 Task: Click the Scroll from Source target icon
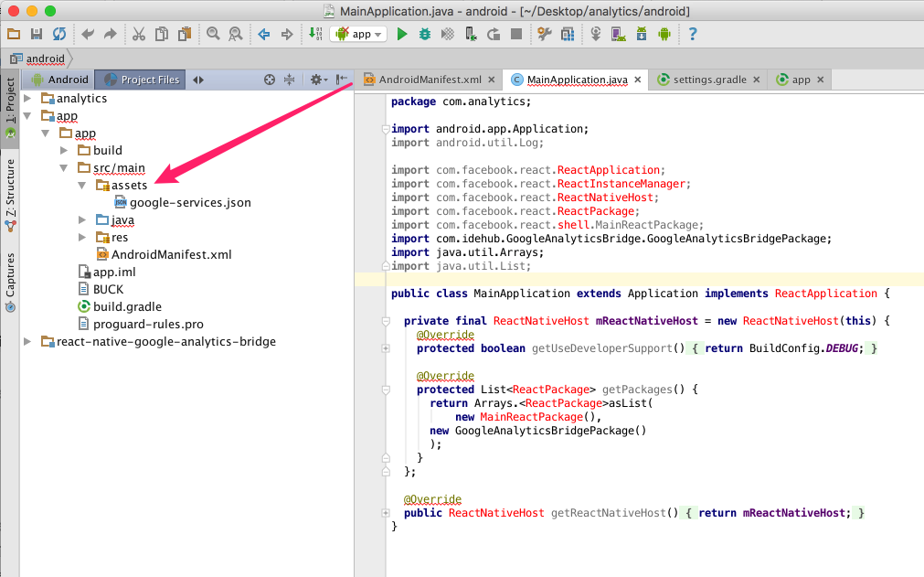[x=270, y=80]
